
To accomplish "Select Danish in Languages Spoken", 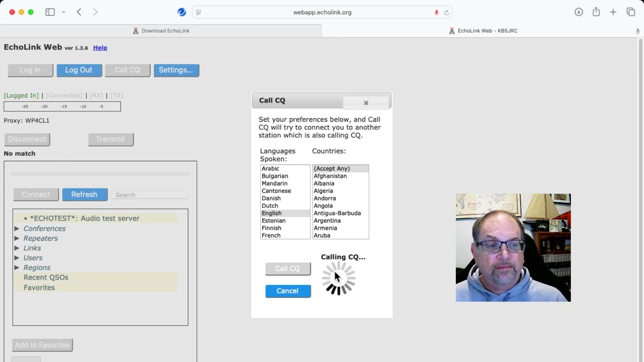I will (285, 198).
